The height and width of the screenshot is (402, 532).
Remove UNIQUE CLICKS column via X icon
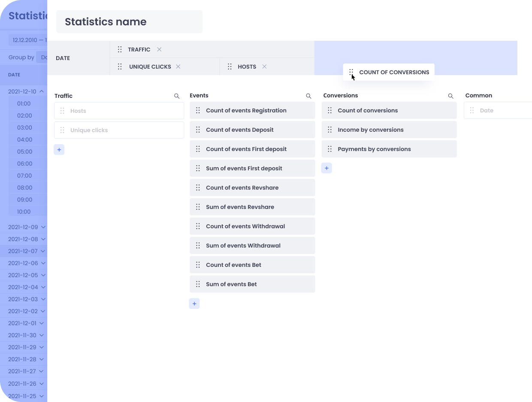[x=178, y=66]
